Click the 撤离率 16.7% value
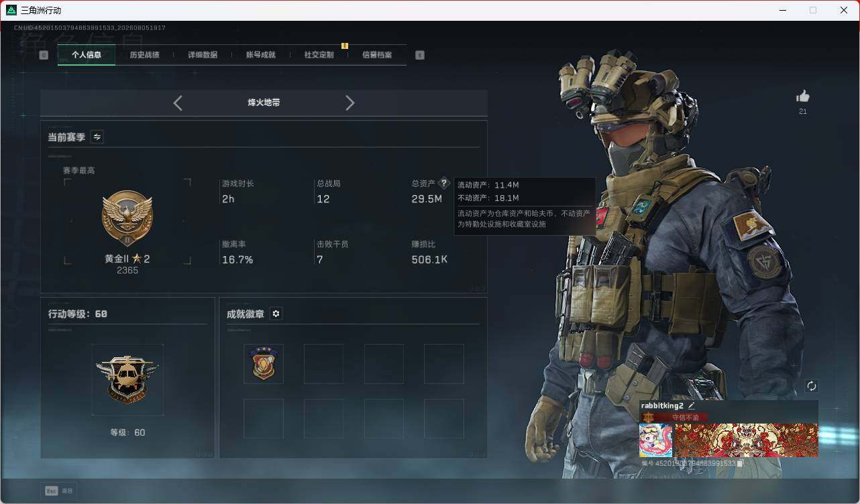This screenshot has height=504, width=860. (x=237, y=259)
